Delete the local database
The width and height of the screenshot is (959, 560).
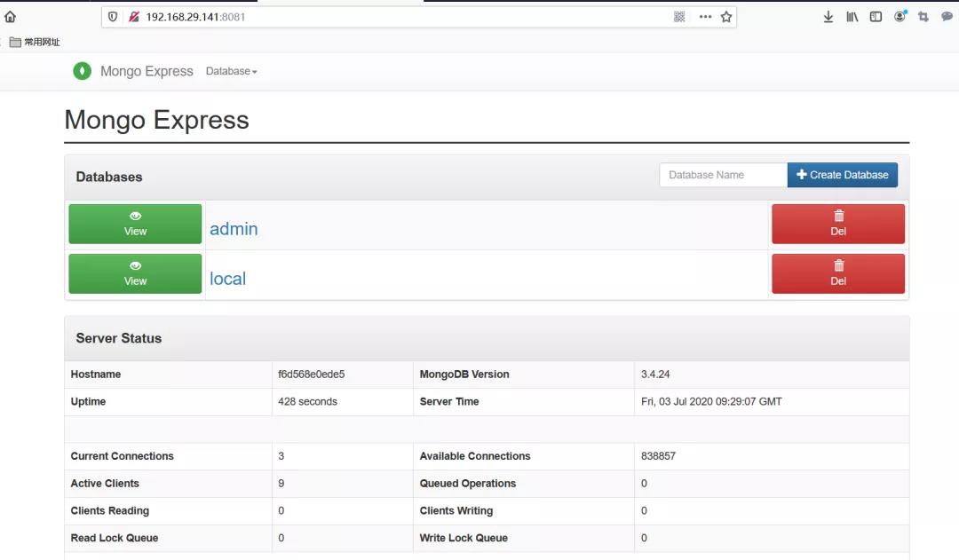(838, 273)
